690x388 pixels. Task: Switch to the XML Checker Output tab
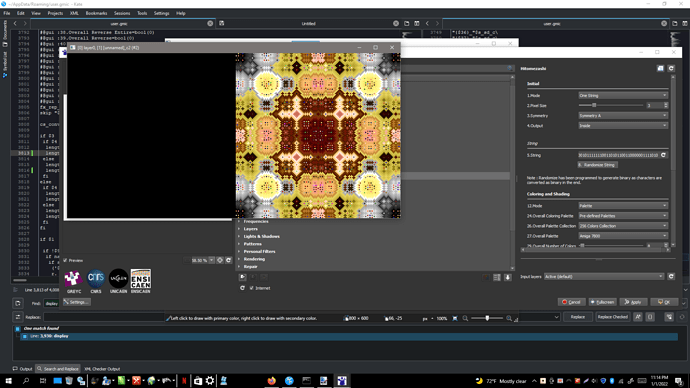102,369
